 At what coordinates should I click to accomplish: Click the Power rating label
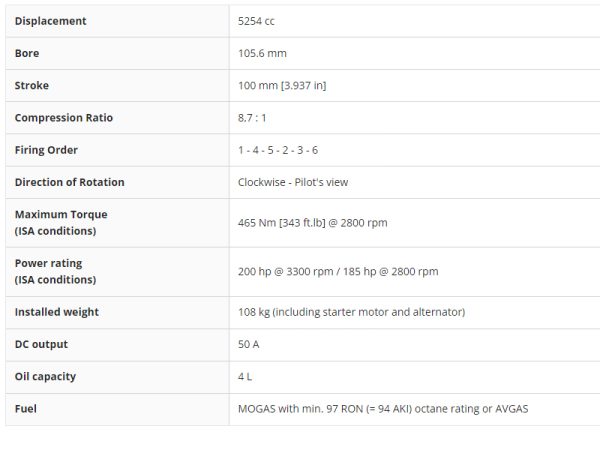pyautogui.click(x=48, y=263)
